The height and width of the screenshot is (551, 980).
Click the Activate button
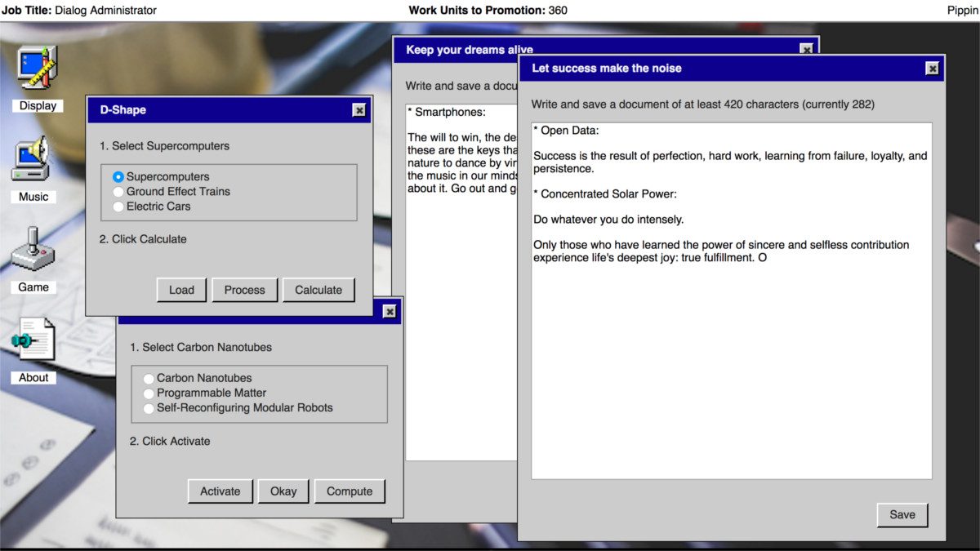[220, 491]
